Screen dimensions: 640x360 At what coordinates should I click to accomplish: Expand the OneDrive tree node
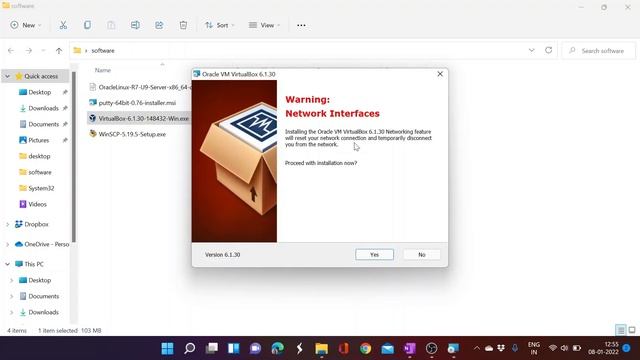(x=7, y=244)
